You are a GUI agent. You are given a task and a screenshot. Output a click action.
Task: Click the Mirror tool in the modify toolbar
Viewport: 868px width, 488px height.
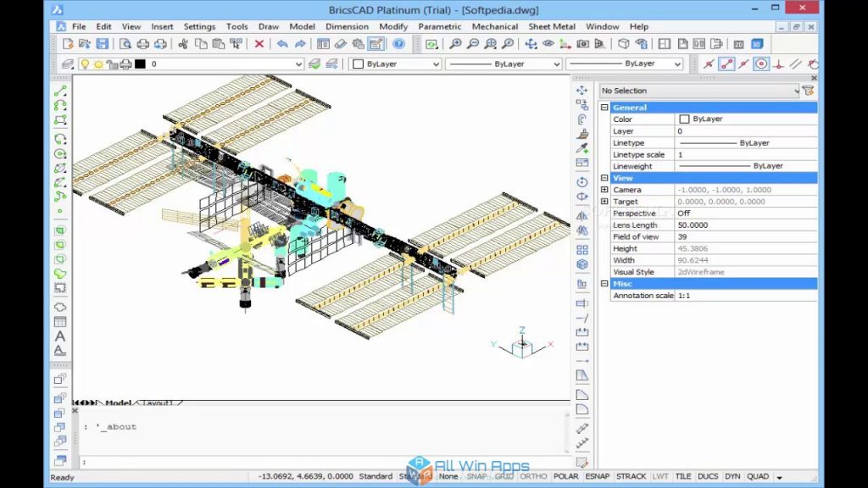click(x=581, y=216)
